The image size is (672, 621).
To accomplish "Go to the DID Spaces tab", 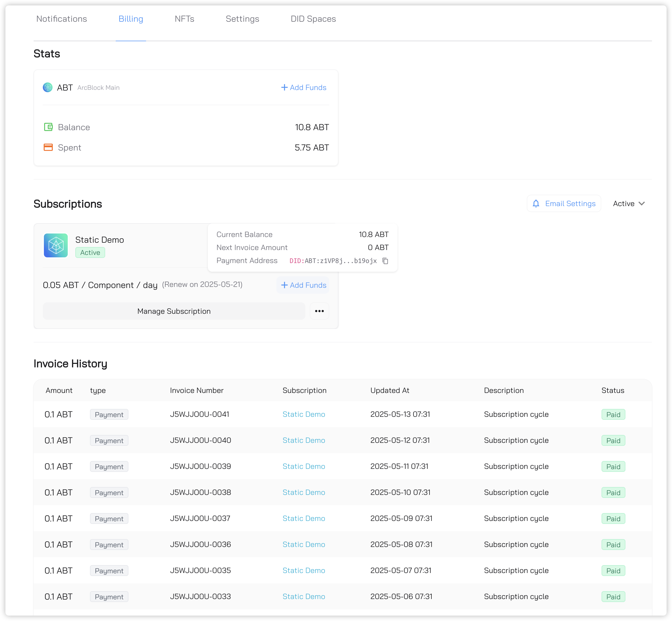I will [313, 19].
